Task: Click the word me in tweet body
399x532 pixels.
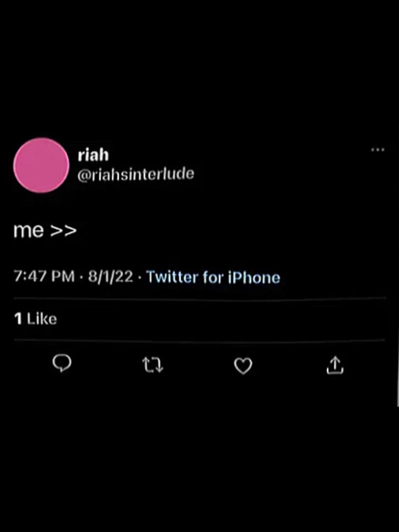Action: pos(28,230)
